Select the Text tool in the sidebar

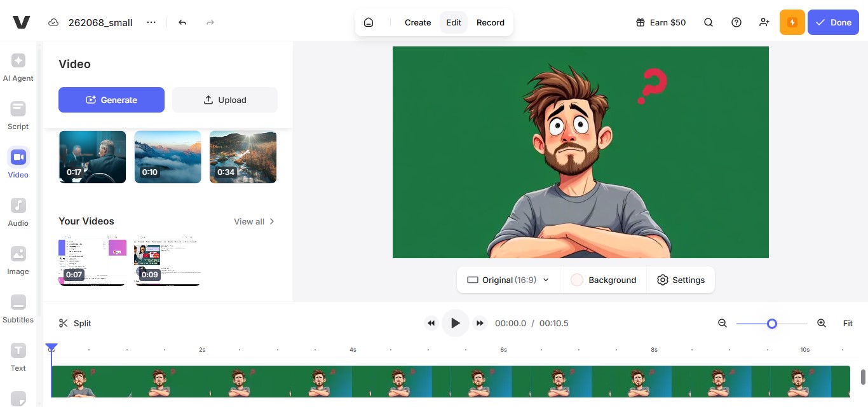17,357
